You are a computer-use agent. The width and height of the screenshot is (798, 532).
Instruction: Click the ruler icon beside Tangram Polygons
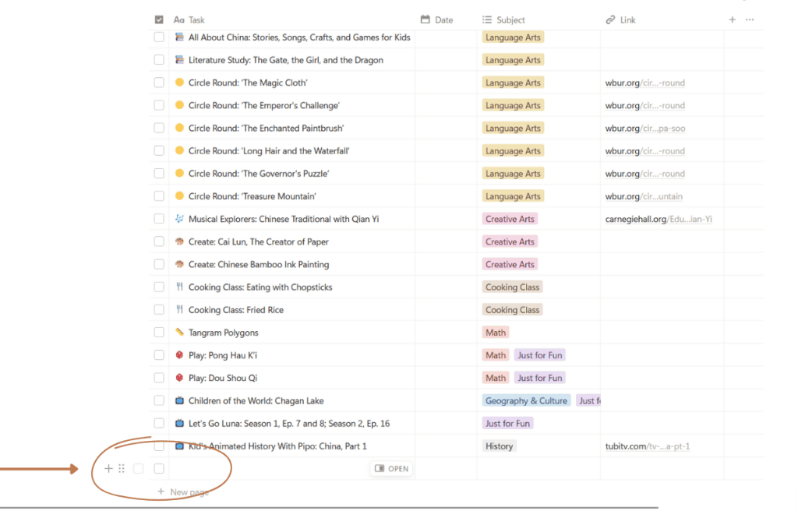click(179, 333)
